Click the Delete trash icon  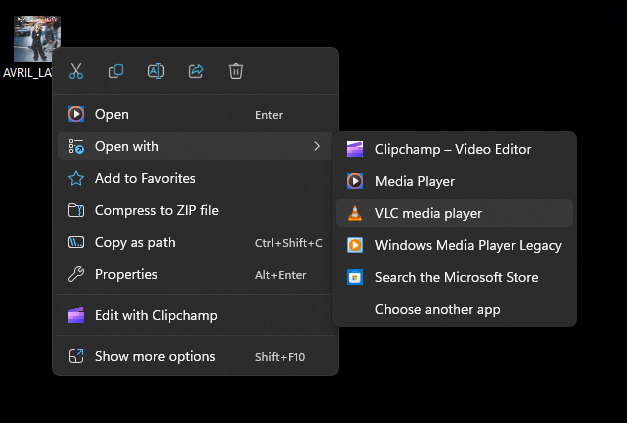coord(236,71)
